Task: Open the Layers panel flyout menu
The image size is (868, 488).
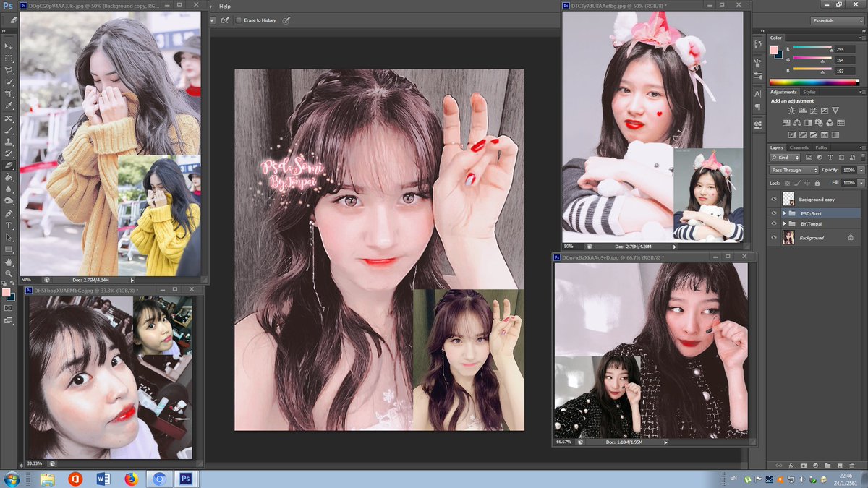Action: pos(862,147)
